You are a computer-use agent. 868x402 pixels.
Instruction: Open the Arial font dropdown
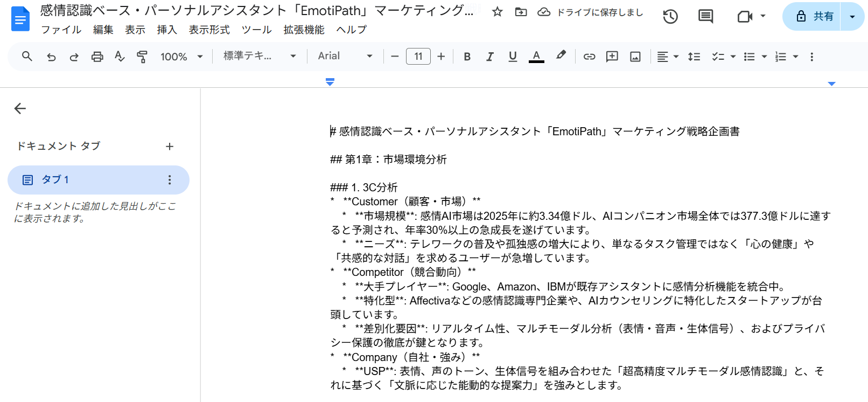pyautogui.click(x=345, y=56)
